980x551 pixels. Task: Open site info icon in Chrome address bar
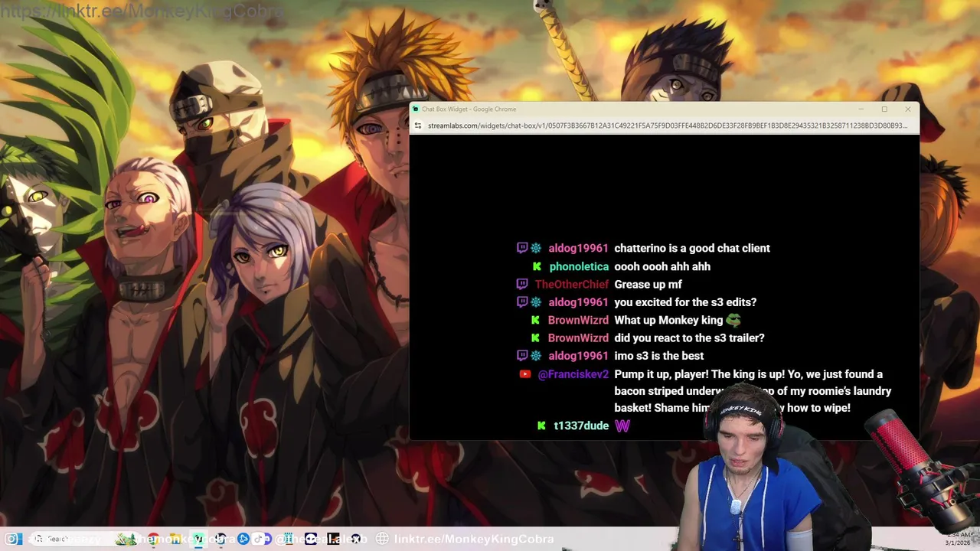[x=418, y=126]
